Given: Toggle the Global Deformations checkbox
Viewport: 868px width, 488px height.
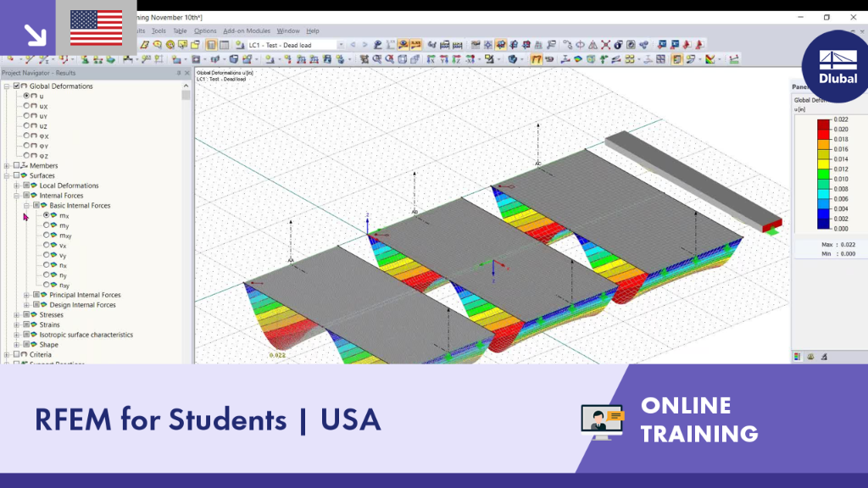Looking at the screenshot, I should (x=17, y=86).
